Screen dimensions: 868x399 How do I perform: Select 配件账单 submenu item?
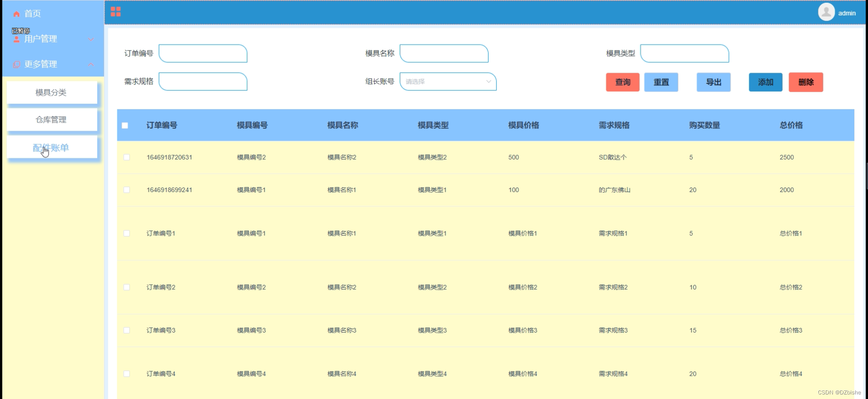point(52,147)
